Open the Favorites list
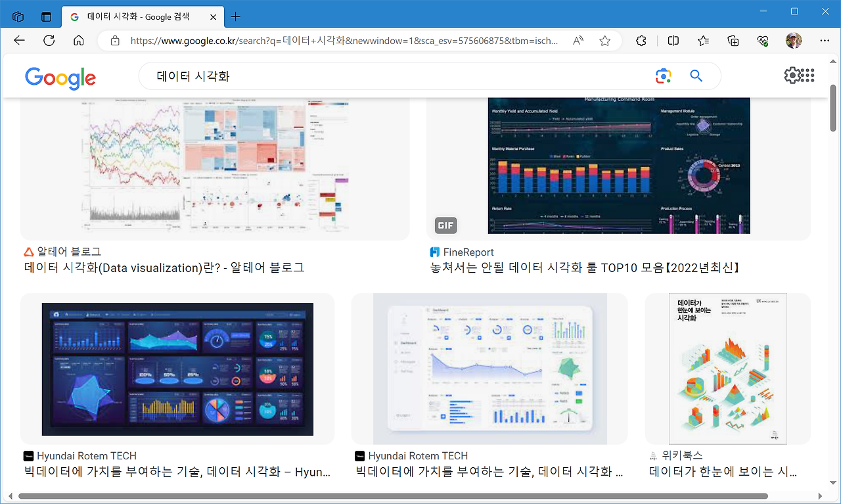This screenshot has height=504, width=841. point(704,41)
